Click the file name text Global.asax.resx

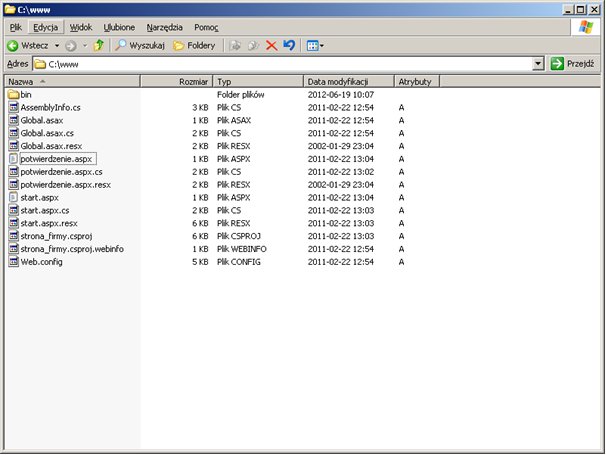[51, 146]
